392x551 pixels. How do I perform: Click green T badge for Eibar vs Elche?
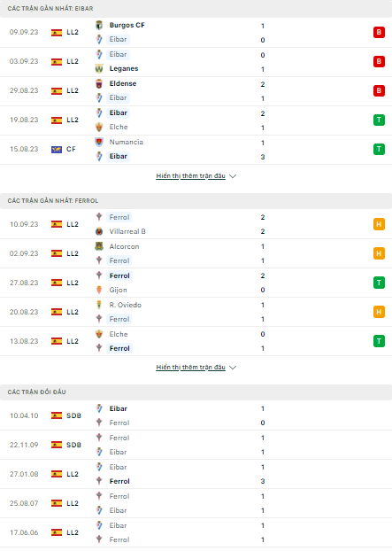tap(379, 120)
